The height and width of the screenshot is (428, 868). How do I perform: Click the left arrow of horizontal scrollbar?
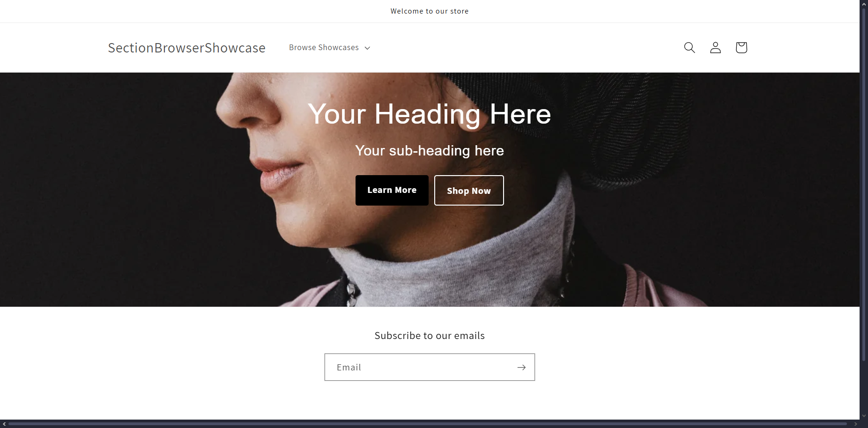[x=4, y=424]
